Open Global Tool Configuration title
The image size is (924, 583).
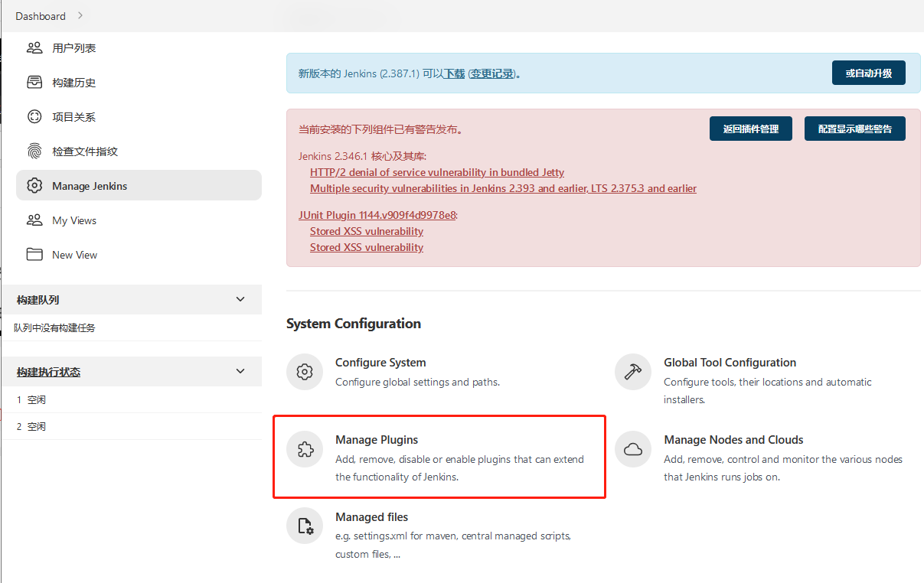(730, 363)
